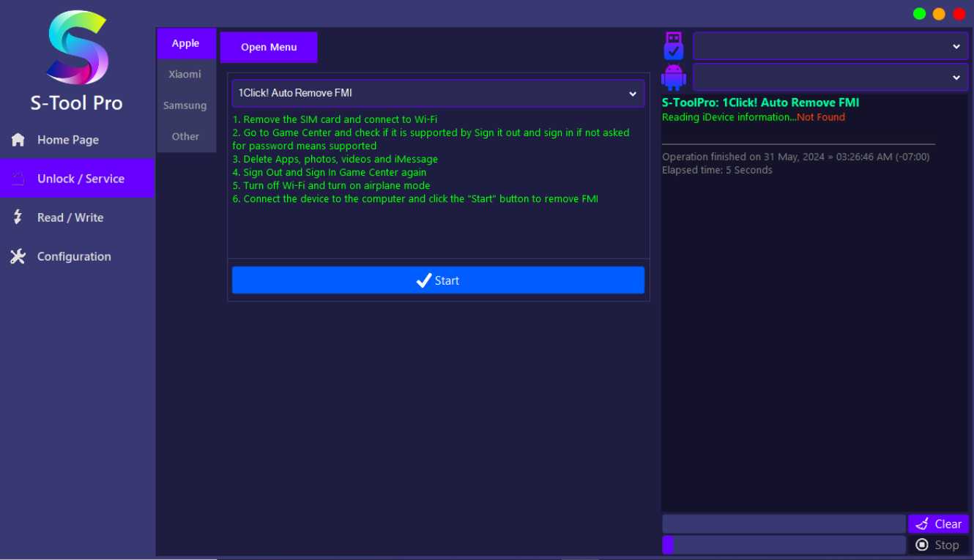This screenshot has width=974, height=560.
Task: Click the 'Operation finished on 31 May, 2024' line
Action: [x=795, y=157]
